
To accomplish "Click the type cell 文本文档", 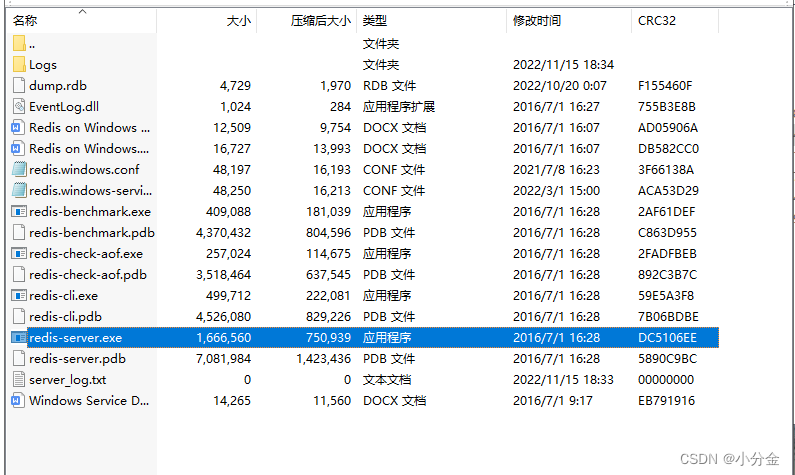I will click(x=387, y=380).
